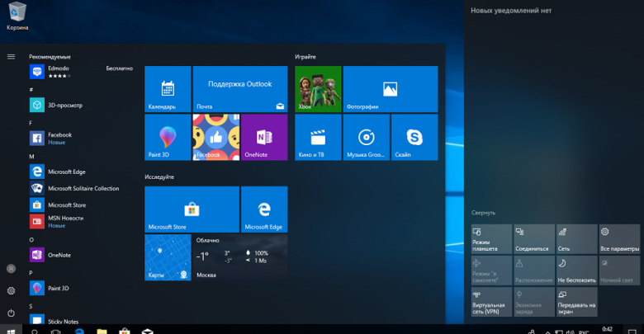
Task: Open Settings gear in Start left rail
Action: pos(11,290)
